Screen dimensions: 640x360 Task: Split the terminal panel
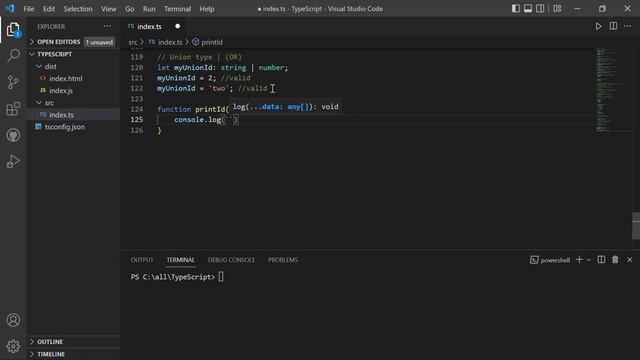point(601,260)
